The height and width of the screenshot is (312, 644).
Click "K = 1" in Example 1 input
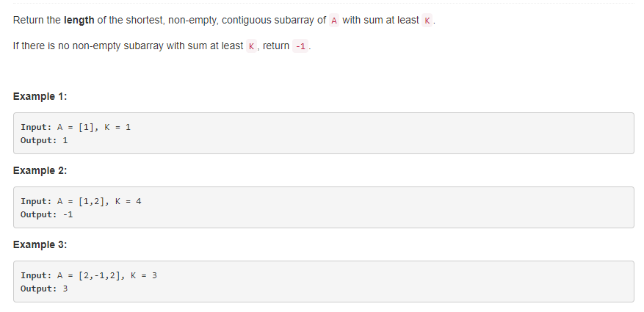(x=118, y=127)
